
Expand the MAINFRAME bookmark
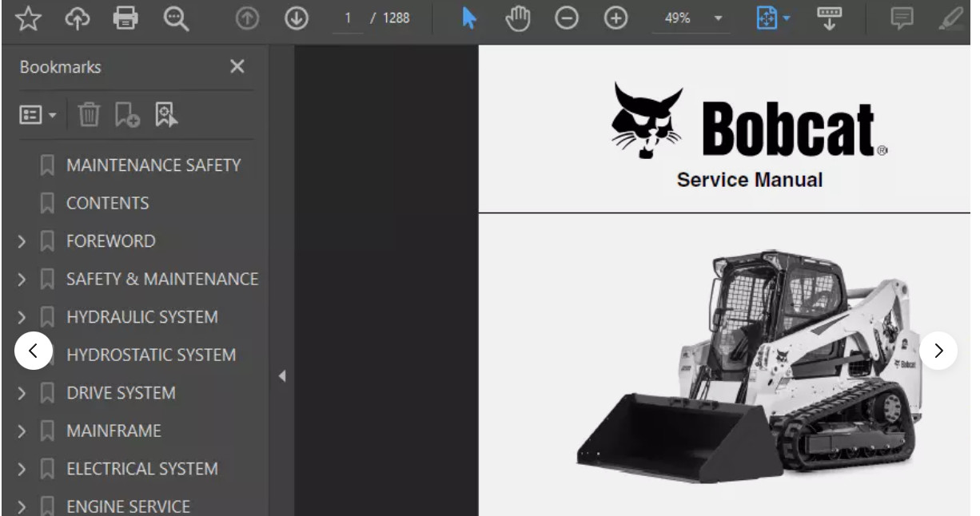[22, 431]
